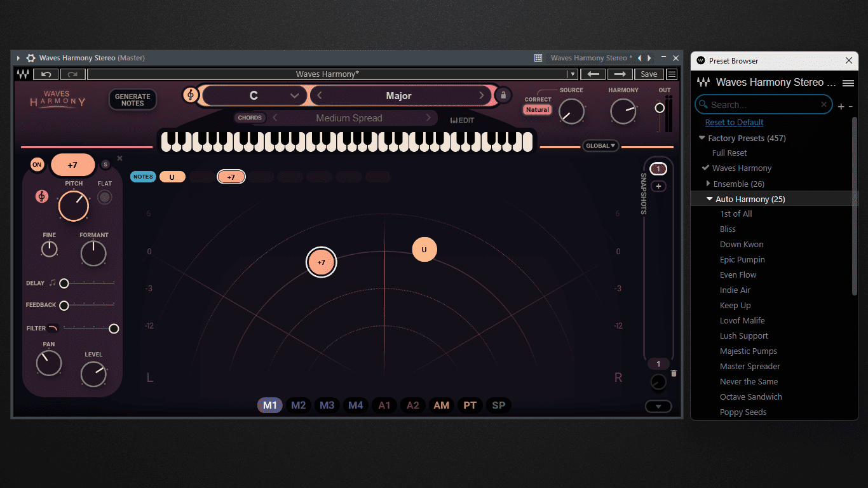868x488 pixels.
Task: Clear search with X in Preset Browser
Action: pyautogui.click(x=824, y=104)
